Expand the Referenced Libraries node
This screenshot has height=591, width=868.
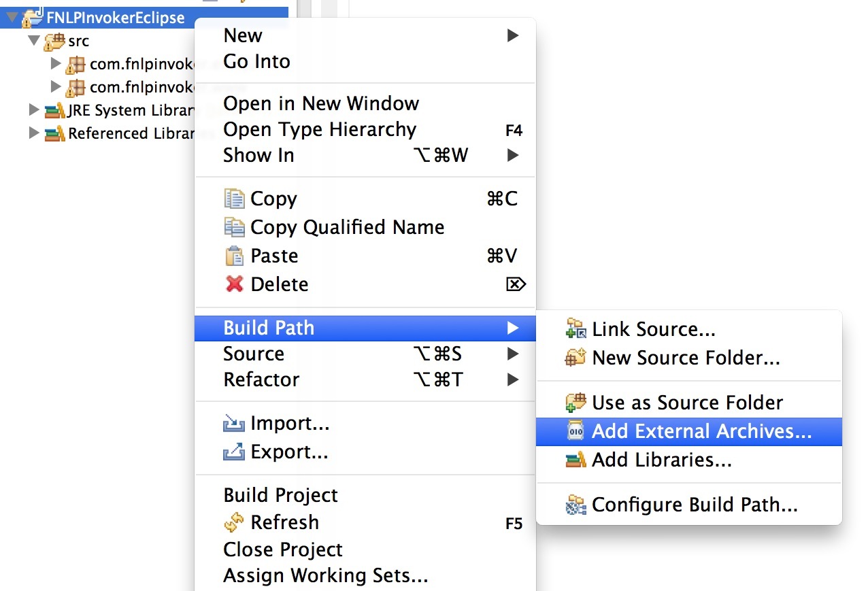click(34, 133)
